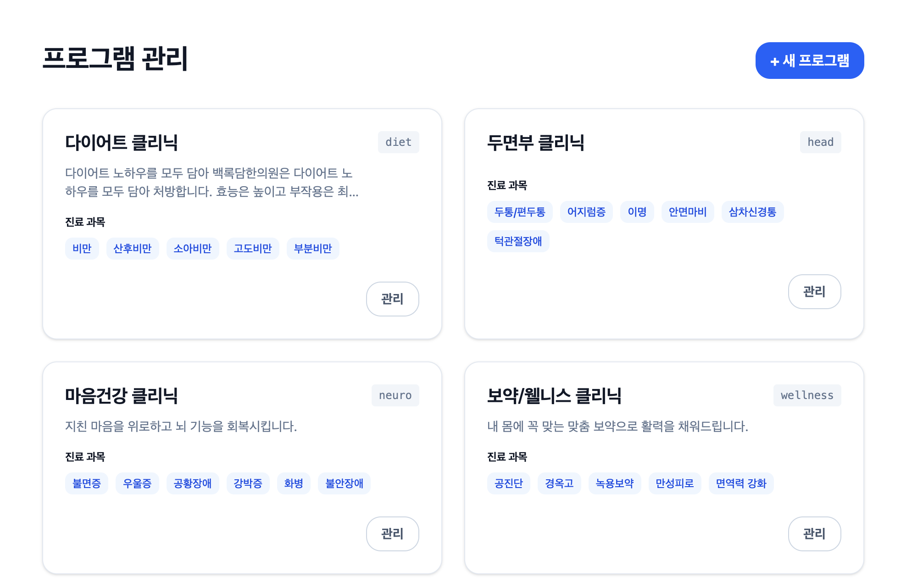This screenshot has height=588, width=912.
Task: Click the 어지럼증 tag chip
Action: 586,212
